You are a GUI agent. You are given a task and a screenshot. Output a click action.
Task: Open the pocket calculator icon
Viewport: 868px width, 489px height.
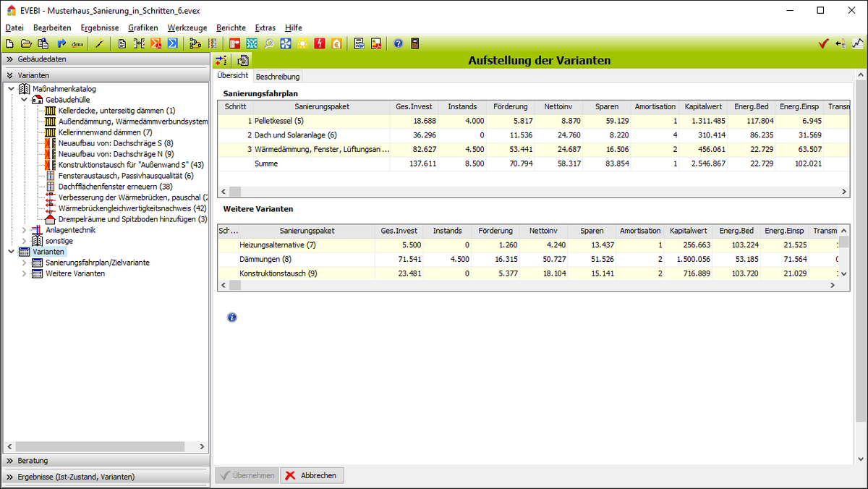415,43
